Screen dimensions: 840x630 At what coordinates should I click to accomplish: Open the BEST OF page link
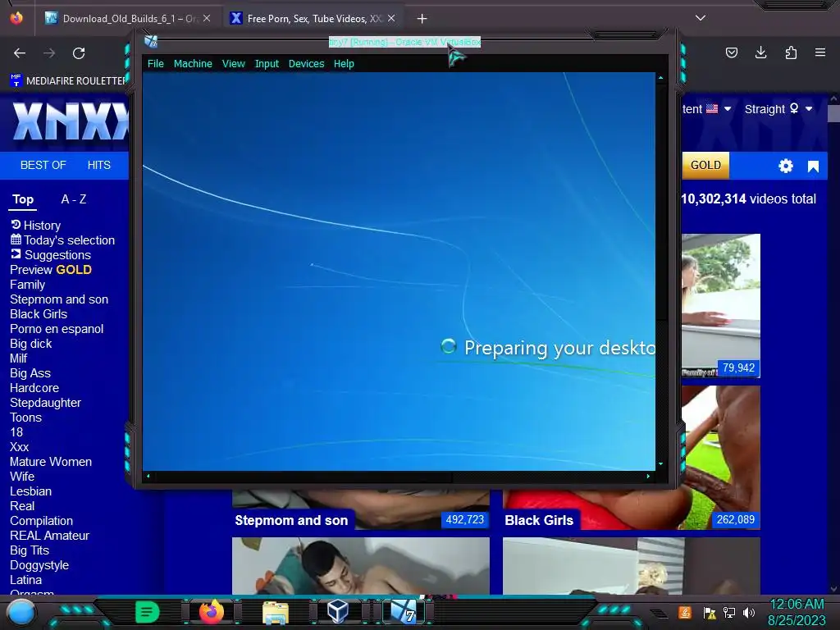(43, 165)
